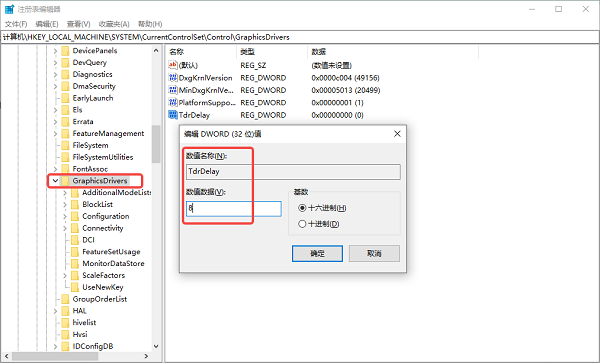Expand the ScaleFactors tree node
The height and width of the screenshot is (363, 600).
coord(65,275)
